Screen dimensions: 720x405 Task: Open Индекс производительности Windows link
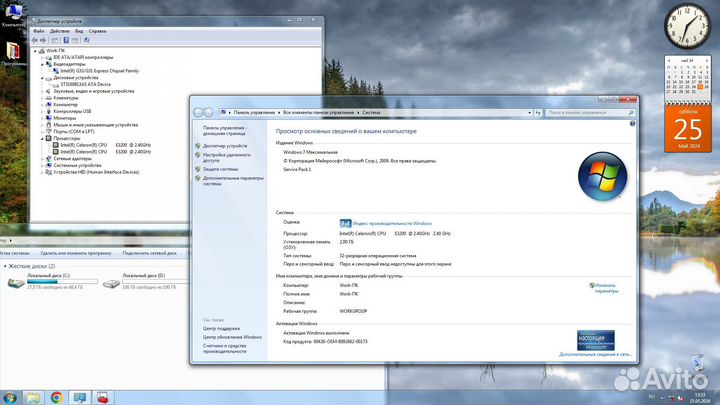click(392, 224)
